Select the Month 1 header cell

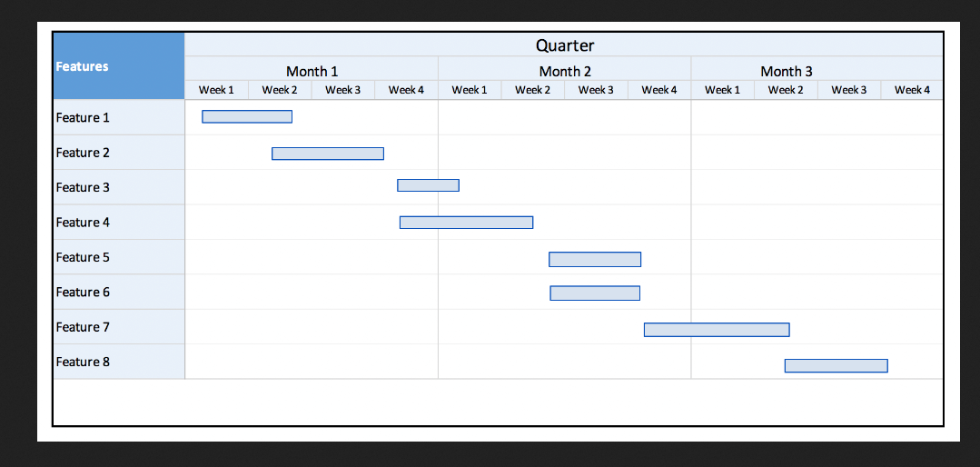[x=312, y=71]
